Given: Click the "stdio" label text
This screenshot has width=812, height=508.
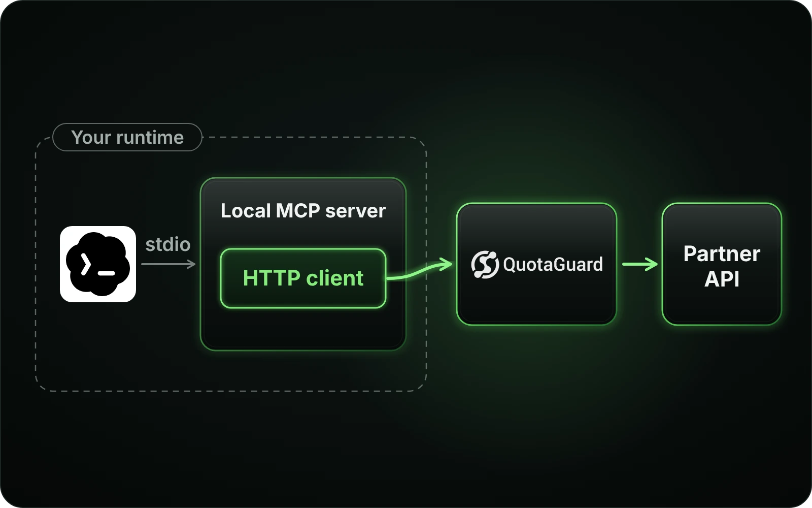Looking at the screenshot, I should click(x=168, y=244).
